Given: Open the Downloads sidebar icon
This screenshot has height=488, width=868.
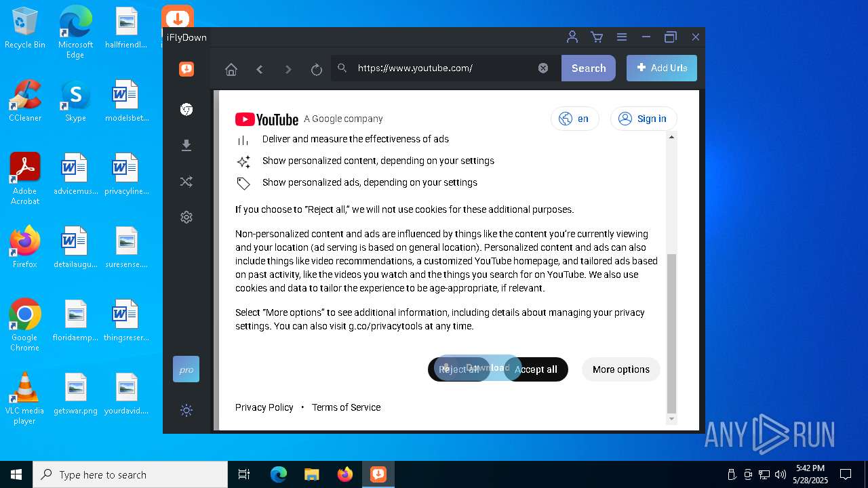Looking at the screenshot, I should (186, 145).
